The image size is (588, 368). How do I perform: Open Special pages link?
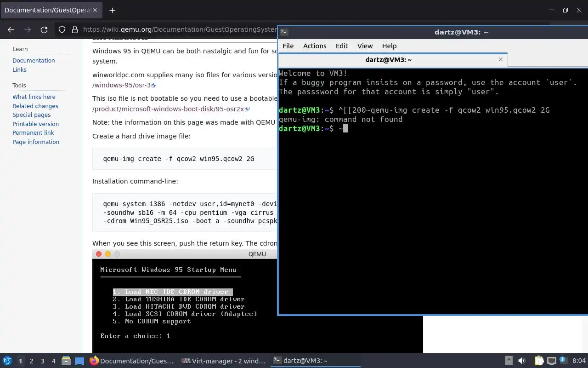click(32, 115)
